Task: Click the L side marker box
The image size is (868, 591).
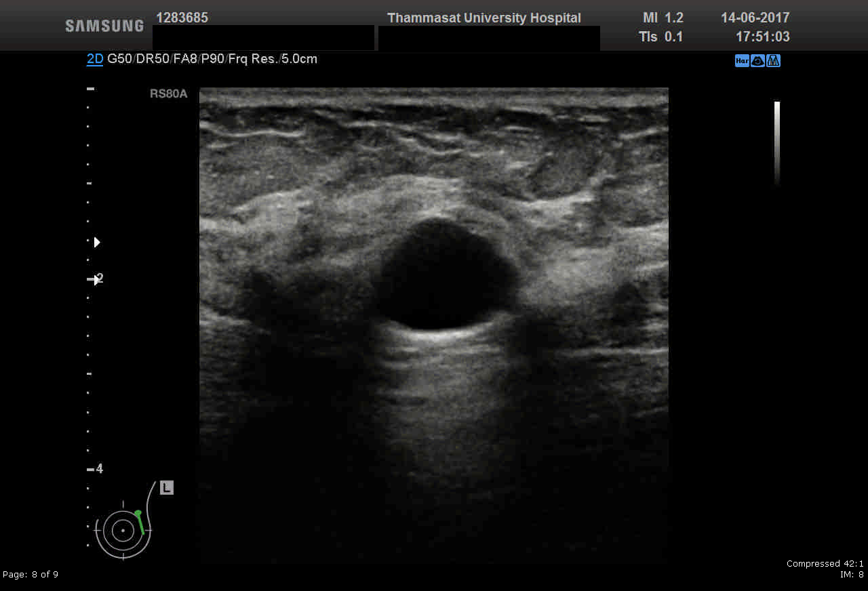Action: coord(167,487)
